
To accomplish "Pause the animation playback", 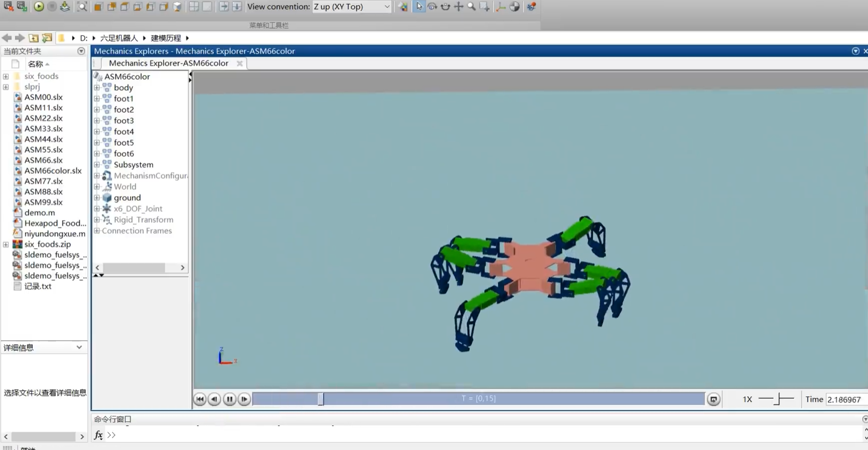I will pyautogui.click(x=229, y=399).
